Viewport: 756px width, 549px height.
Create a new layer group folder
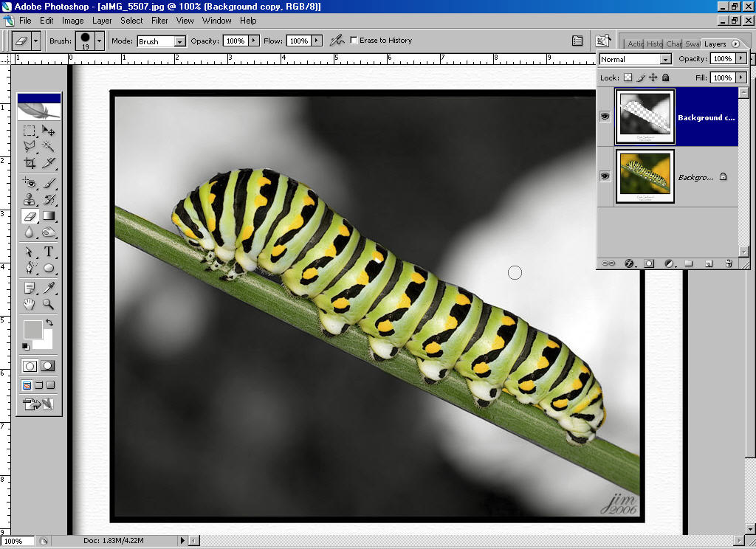point(689,263)
